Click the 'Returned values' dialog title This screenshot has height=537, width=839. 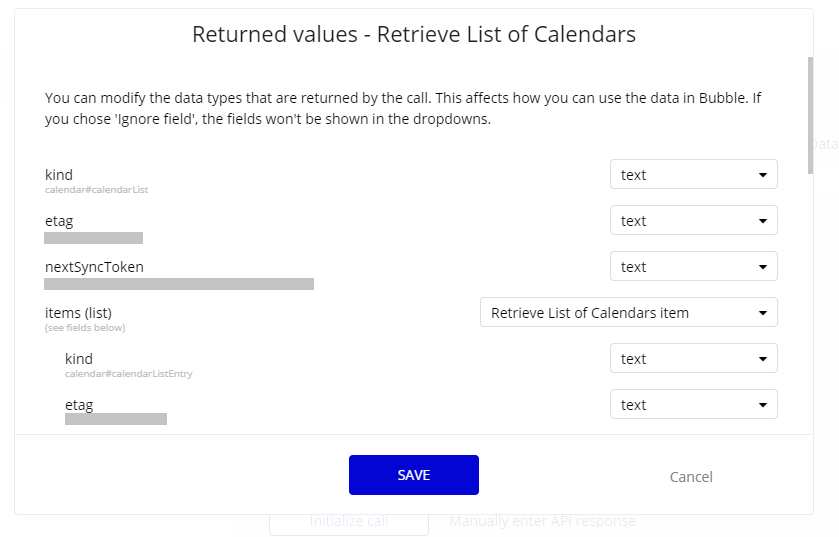pos(413,35)
